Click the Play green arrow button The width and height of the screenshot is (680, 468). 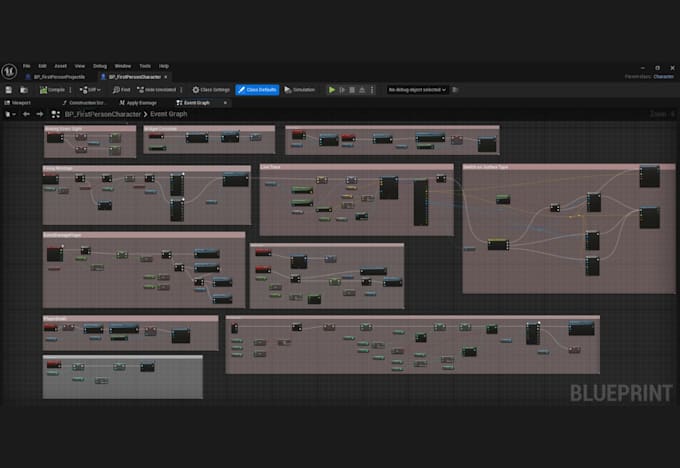click(332, 90)
